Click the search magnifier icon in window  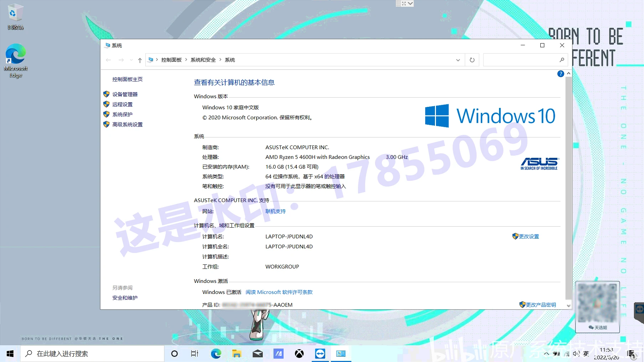[562, 60]
